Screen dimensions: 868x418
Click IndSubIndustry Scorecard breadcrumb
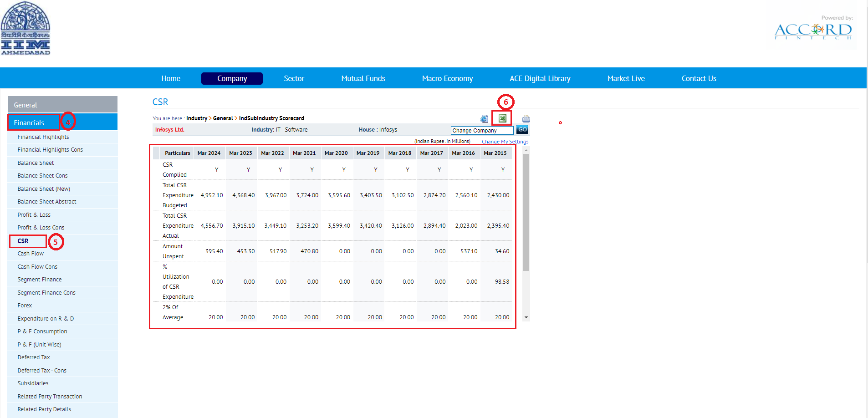point(271,118)
